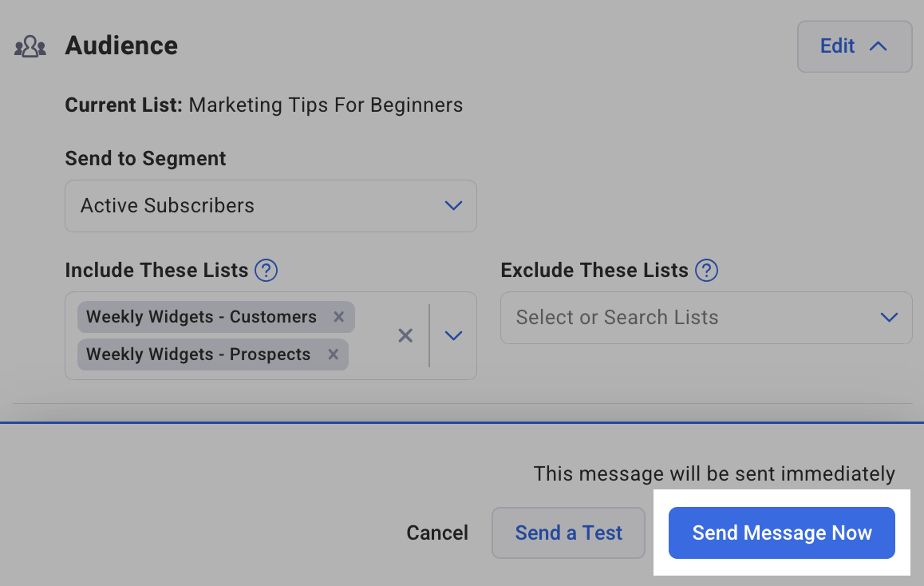Select the Weekly Widgets - Prospects chip

pos(198,354)
